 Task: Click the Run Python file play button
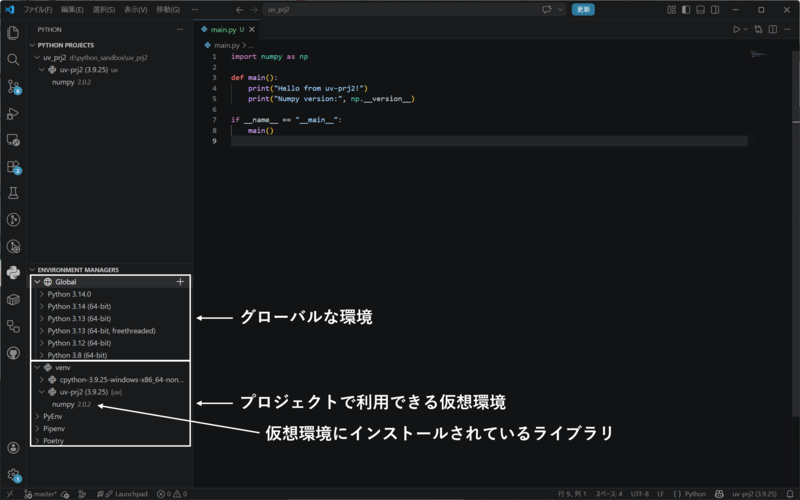pos(736,30)
